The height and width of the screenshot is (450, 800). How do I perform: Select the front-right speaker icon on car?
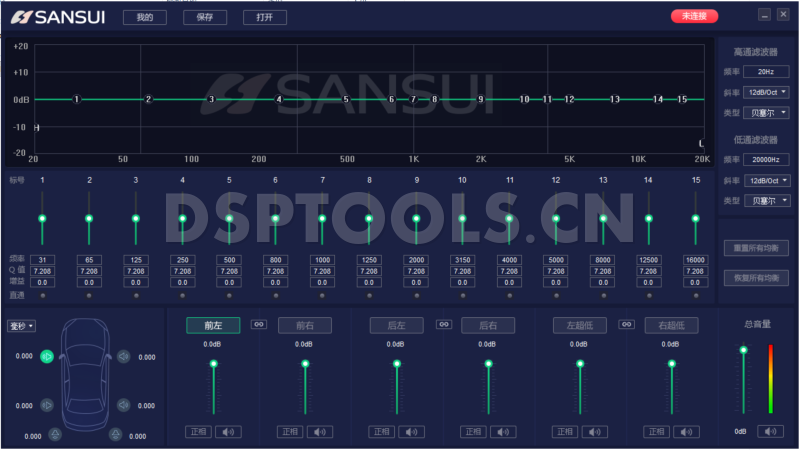coord(123,356)
